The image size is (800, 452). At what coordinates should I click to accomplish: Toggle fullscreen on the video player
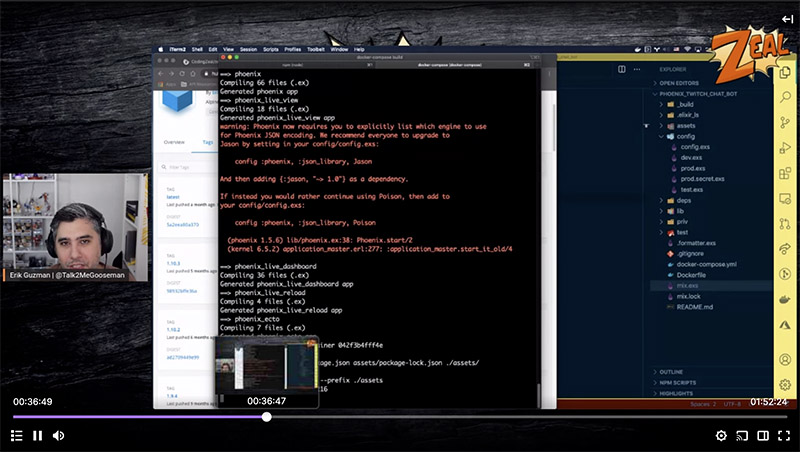click(784, 436)
